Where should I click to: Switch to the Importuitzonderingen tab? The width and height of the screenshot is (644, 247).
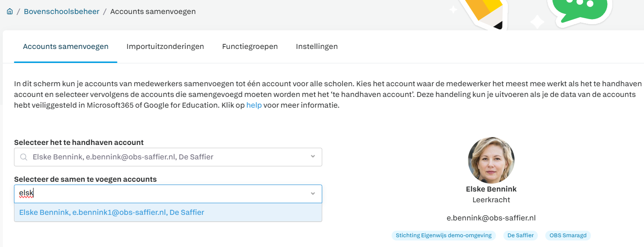pos(165,47)
